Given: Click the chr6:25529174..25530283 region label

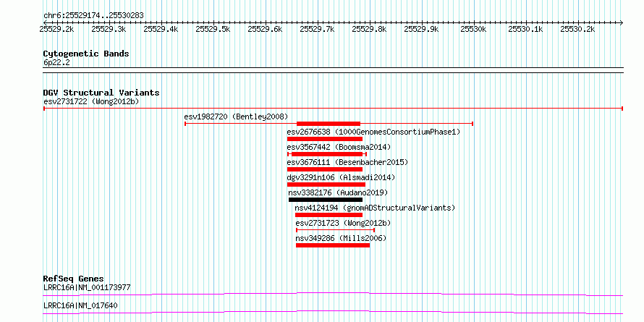Looking at the screenshot, I should (93, 16).
